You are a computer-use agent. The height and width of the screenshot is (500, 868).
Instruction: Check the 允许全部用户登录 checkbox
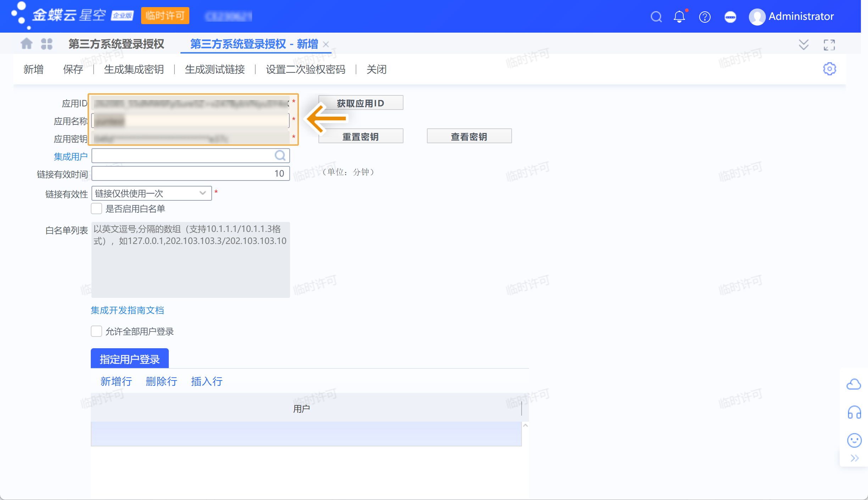click(96, 331)
